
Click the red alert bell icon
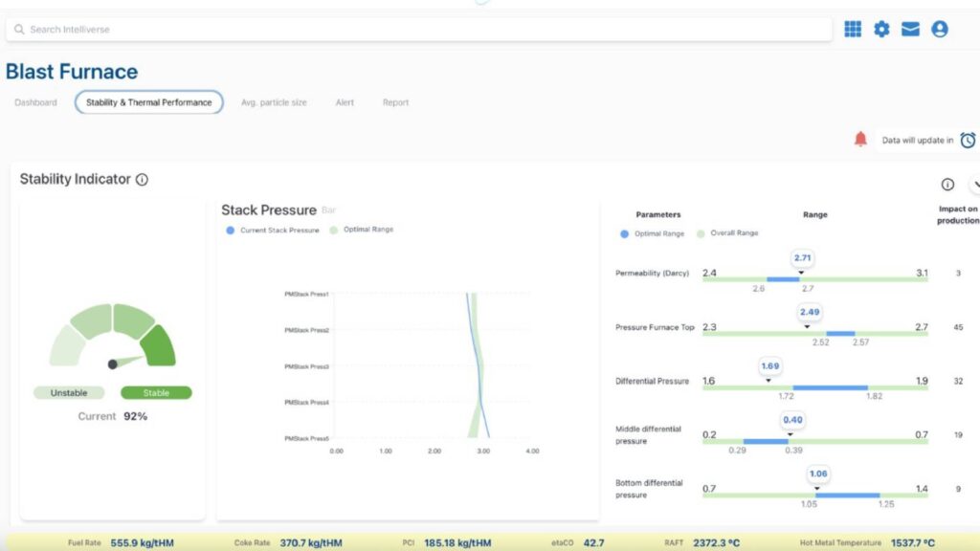tap(860, 140)
